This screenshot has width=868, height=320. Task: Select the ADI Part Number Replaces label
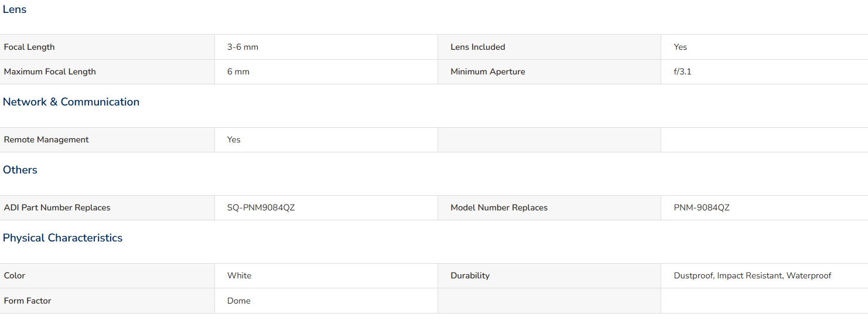click(57, 207)
